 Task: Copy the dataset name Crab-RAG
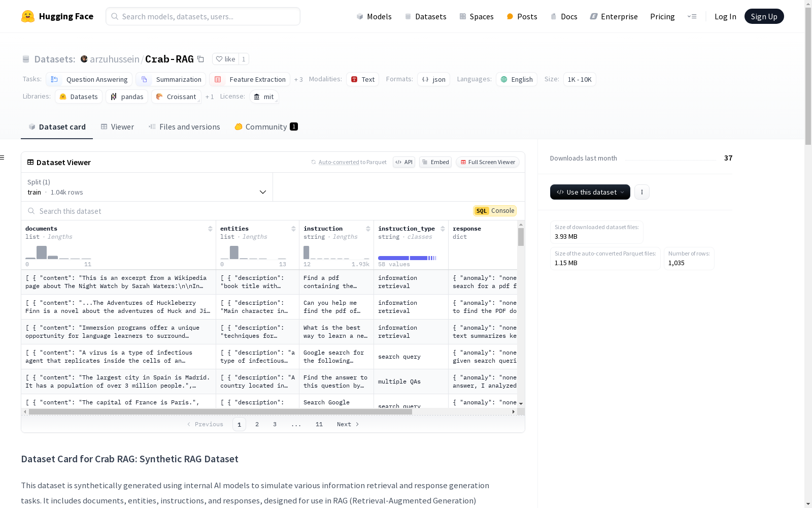(x=200, y=59)
